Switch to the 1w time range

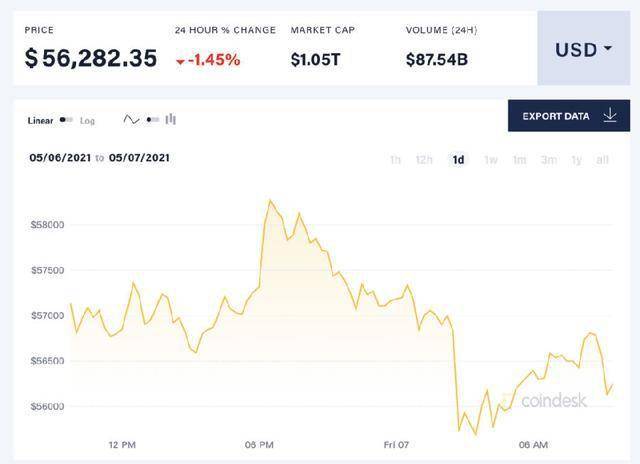pyautogui.click(x=491, y=160)
